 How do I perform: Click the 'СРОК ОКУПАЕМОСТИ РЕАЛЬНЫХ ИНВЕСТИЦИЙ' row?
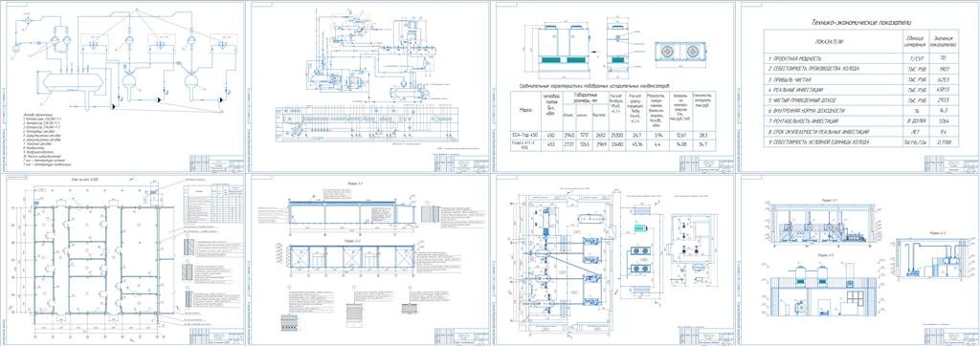coord(861,132)
